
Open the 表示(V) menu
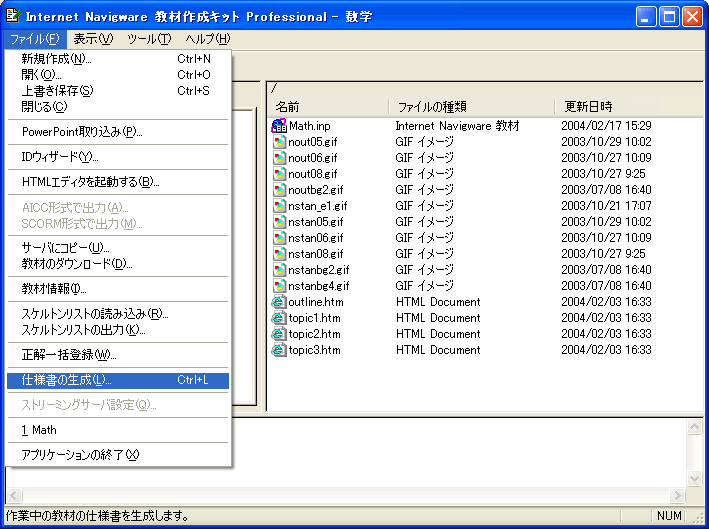93,39
